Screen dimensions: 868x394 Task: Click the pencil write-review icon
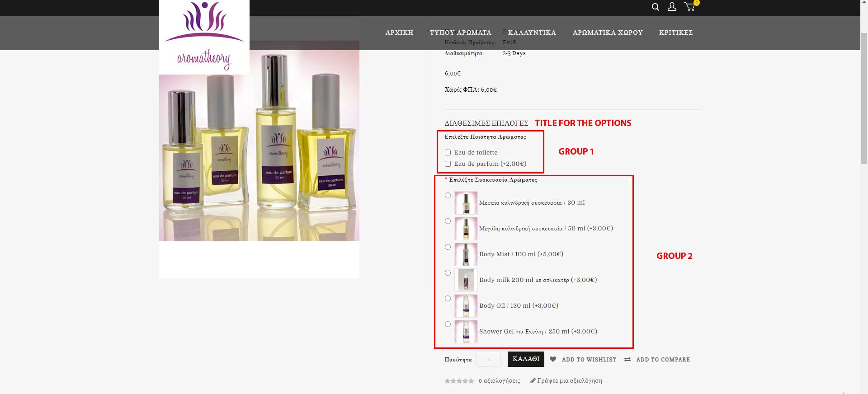[533, 380]
